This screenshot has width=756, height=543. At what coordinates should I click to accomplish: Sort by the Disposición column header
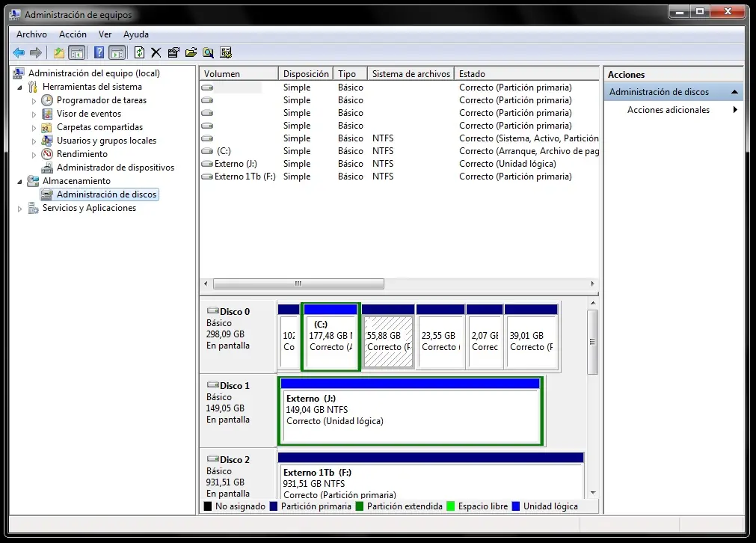(x=306, y=74)
